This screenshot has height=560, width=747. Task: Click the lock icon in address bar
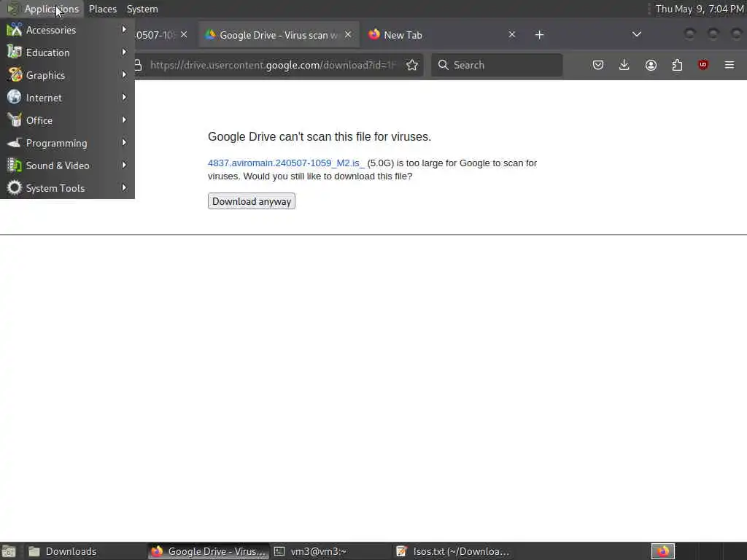138,65
